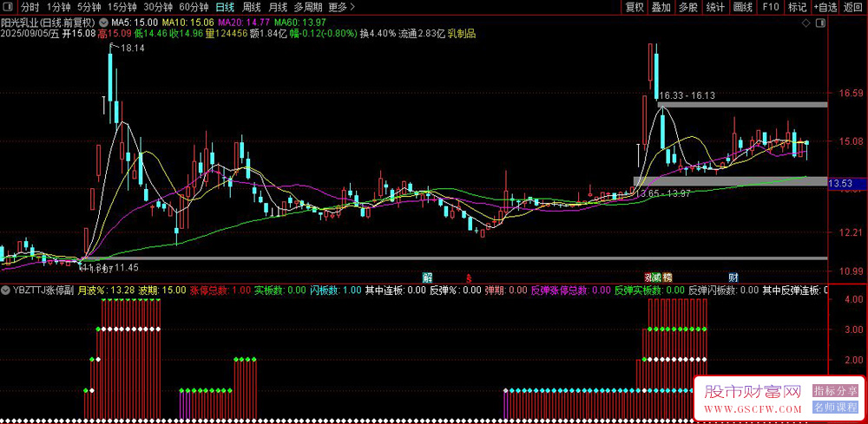The image size is (868, 424).
Task: Click the 解 event marker on chart
Action: 427,276
